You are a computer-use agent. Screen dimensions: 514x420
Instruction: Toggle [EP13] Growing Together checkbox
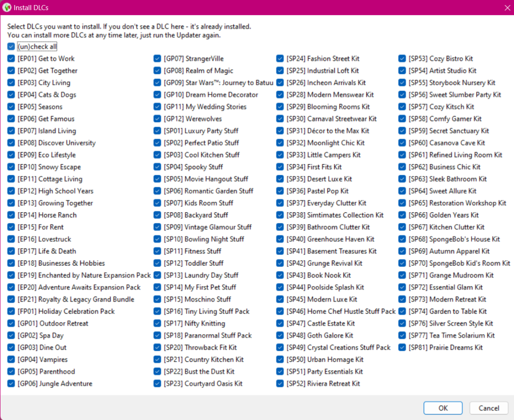coord(11,203)
